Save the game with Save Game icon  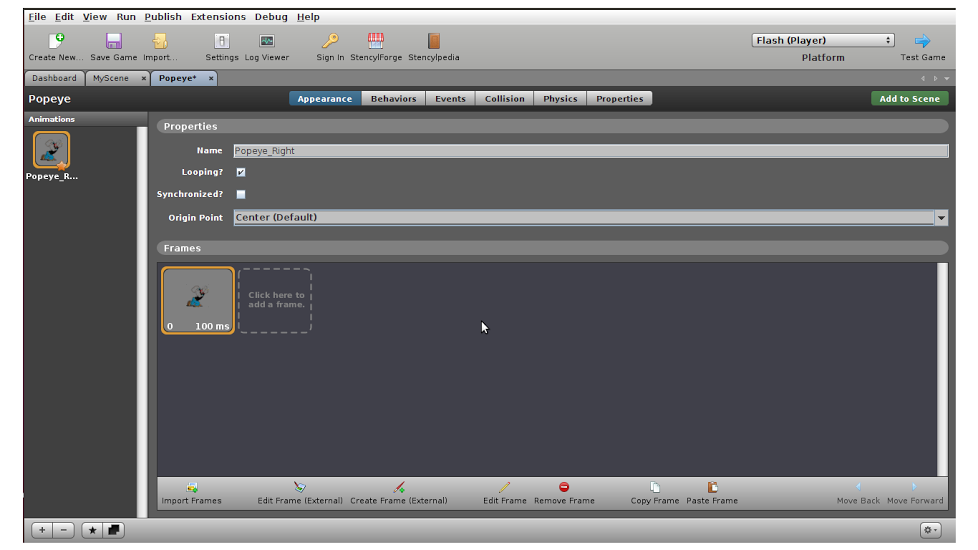click(113, 41)
